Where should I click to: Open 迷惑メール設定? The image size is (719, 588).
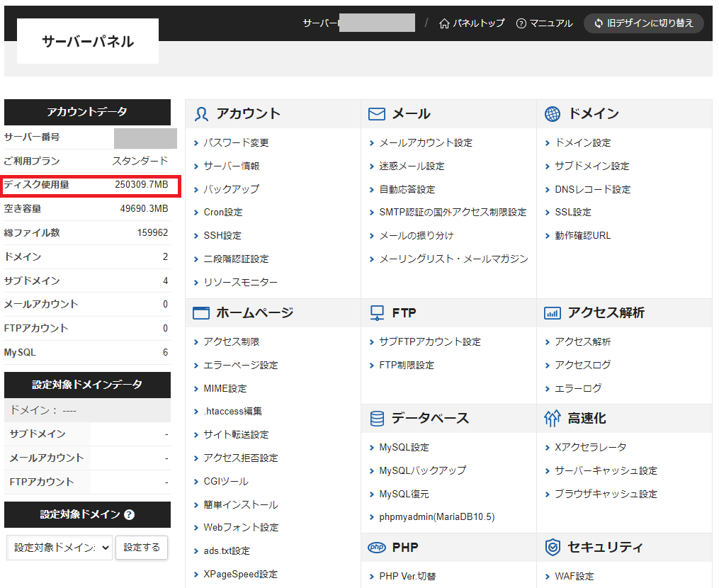click(x=412, y=166)
